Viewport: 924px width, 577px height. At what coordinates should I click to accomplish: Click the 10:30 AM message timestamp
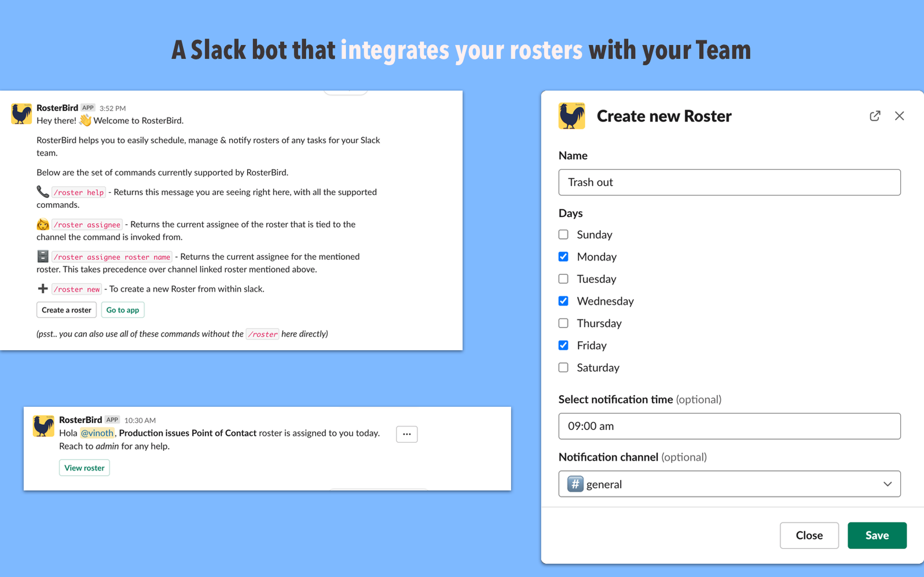140,420
